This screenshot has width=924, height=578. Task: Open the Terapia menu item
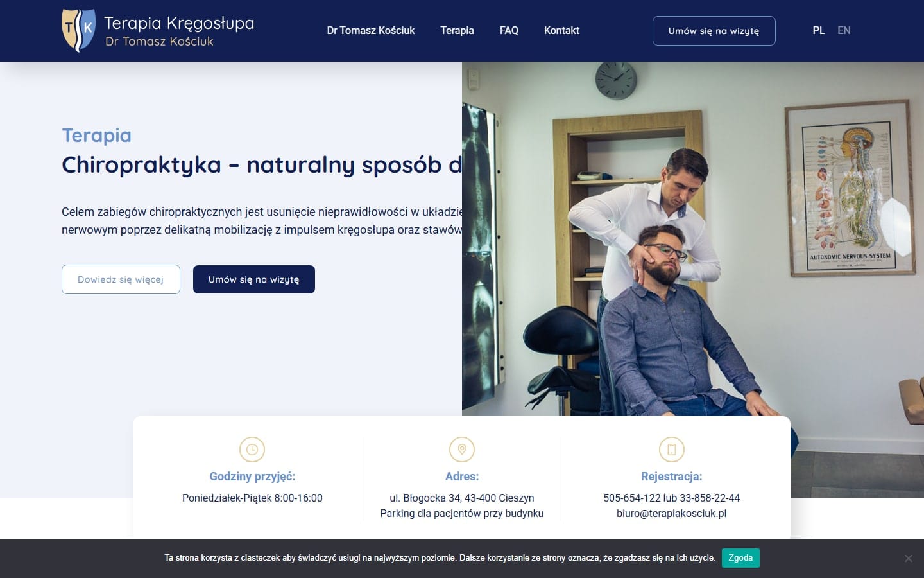(x=457, y=30)
